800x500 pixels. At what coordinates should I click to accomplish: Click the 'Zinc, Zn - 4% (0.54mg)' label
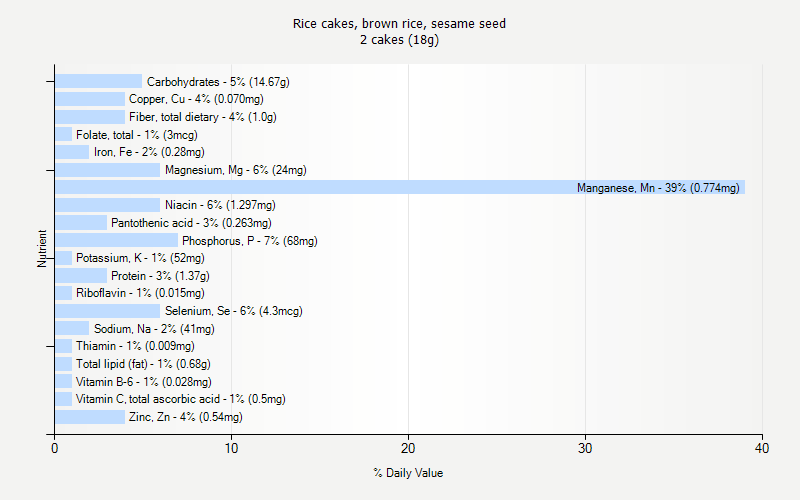pos(186,417)
